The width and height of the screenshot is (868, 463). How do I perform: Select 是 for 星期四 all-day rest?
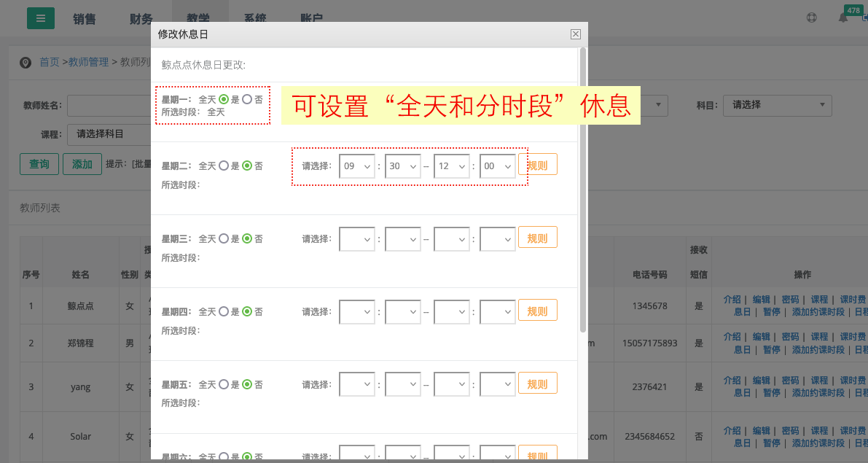coord(224,312)
